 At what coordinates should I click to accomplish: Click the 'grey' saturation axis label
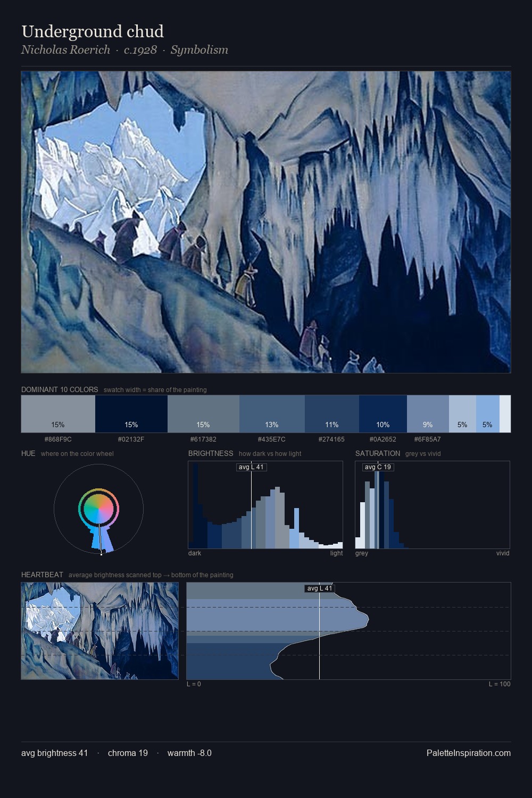[x=362, y=553]
